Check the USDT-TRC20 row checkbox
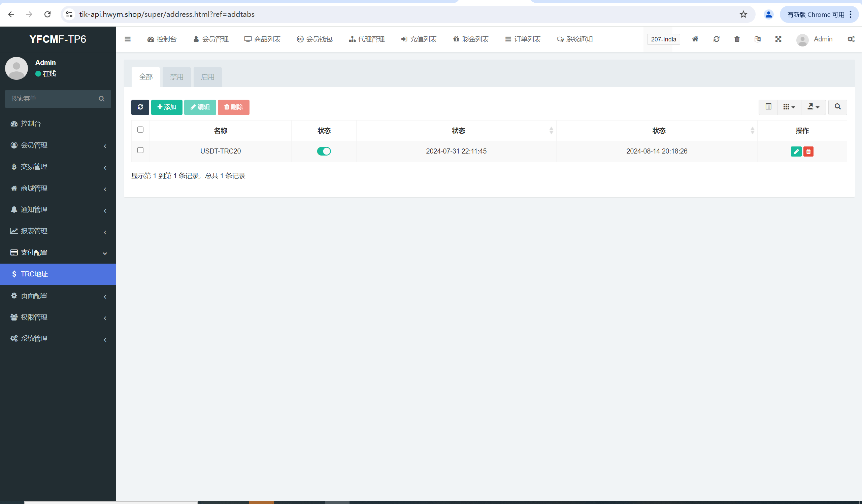 [140, 150]
